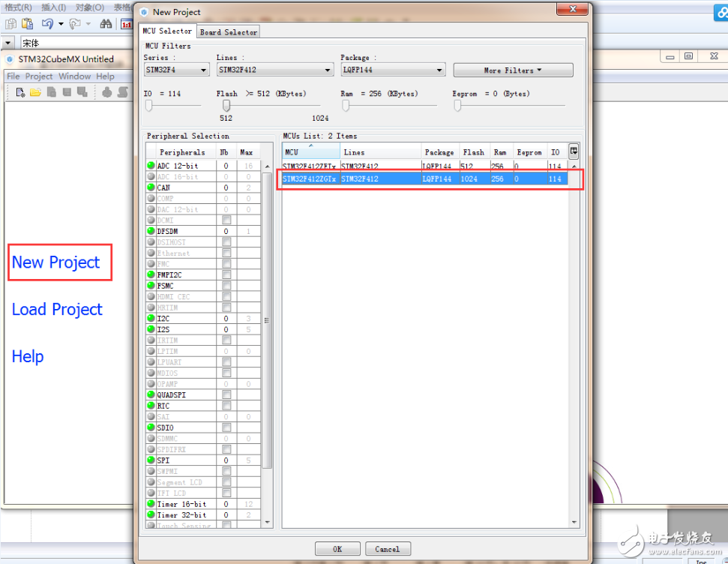728x564 pixels.
Task: Click the Ram slider handle
Action: coord(346,106)
